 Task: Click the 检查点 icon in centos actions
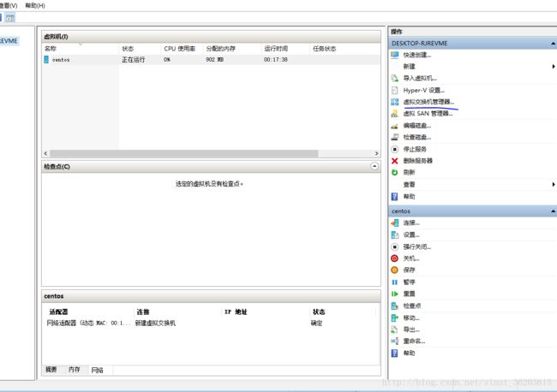point(395,306)
